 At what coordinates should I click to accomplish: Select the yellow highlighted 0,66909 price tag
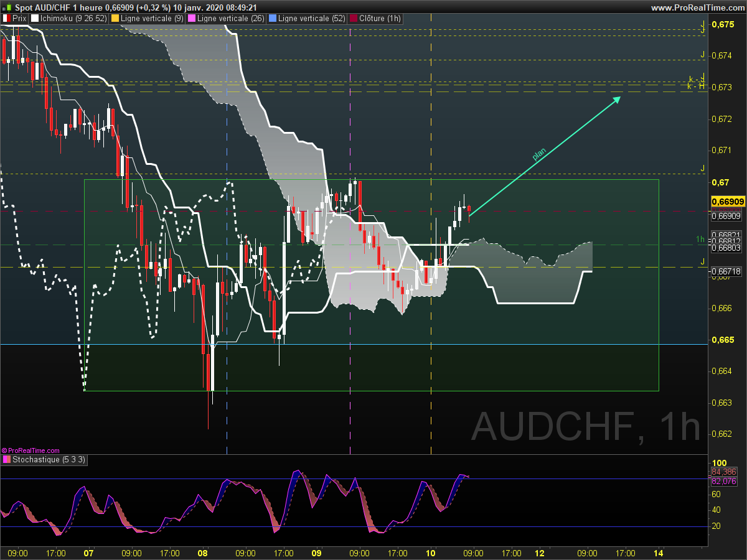(x=728, y=202)
